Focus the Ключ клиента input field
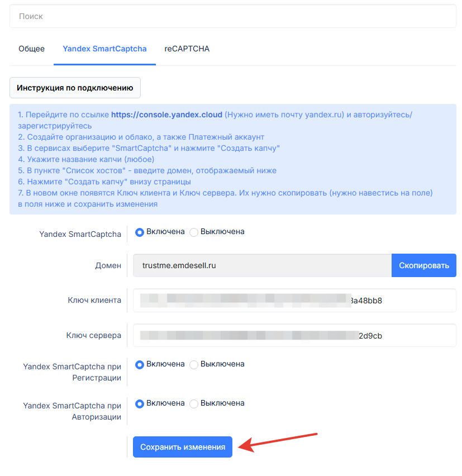 click(x=294, y=301)
